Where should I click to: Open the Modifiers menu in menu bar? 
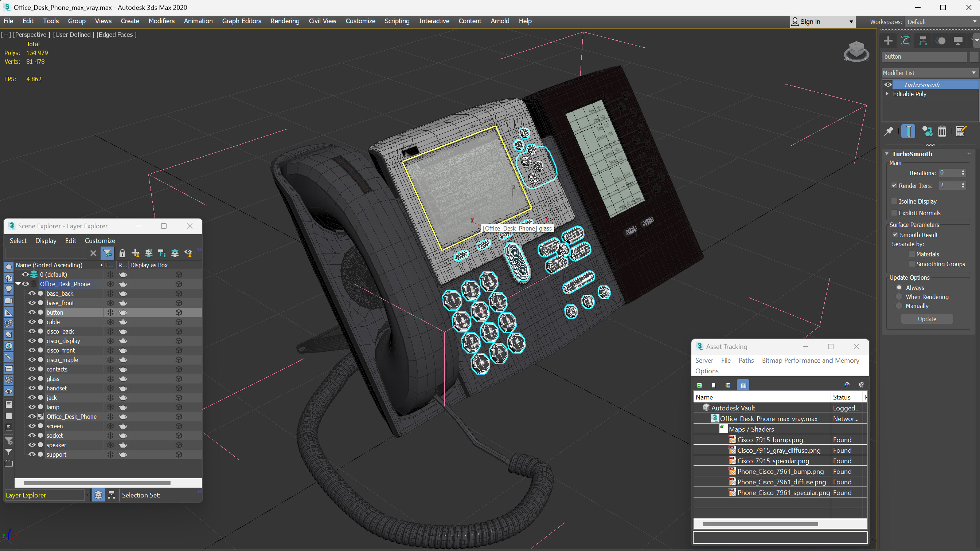tap(161, 20)
